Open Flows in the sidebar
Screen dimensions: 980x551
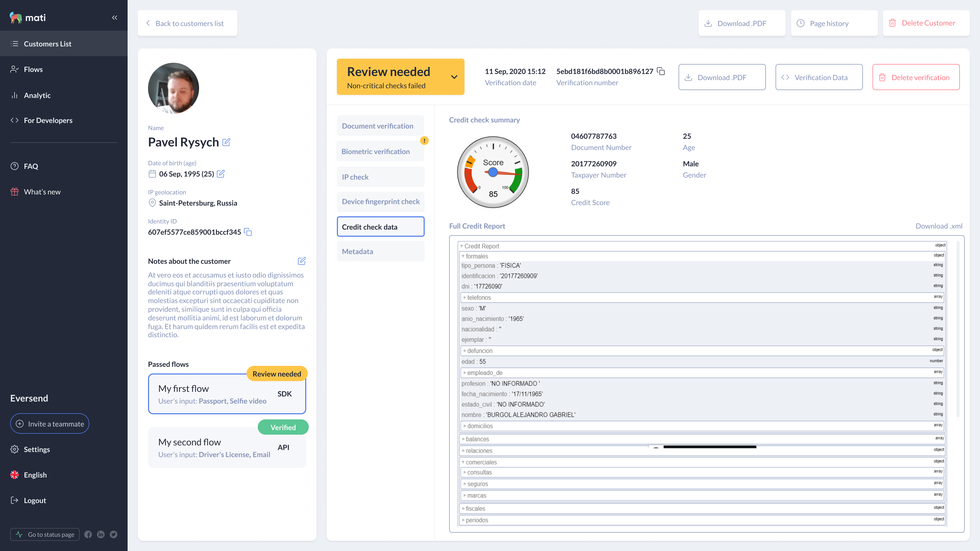[33, 69]
